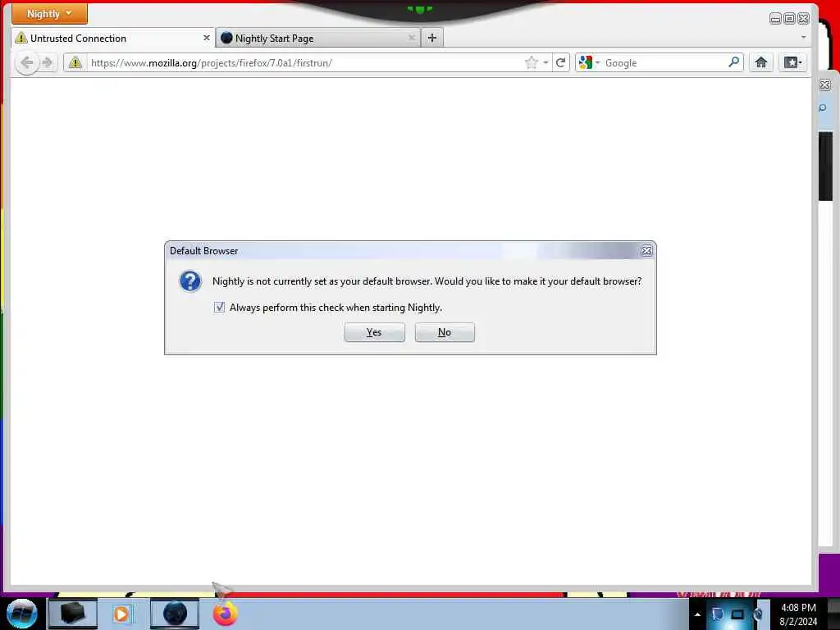This screenshot has height=630, width=840.
Task: Launch Firefox from the taskbar
Action: (225, 614)
